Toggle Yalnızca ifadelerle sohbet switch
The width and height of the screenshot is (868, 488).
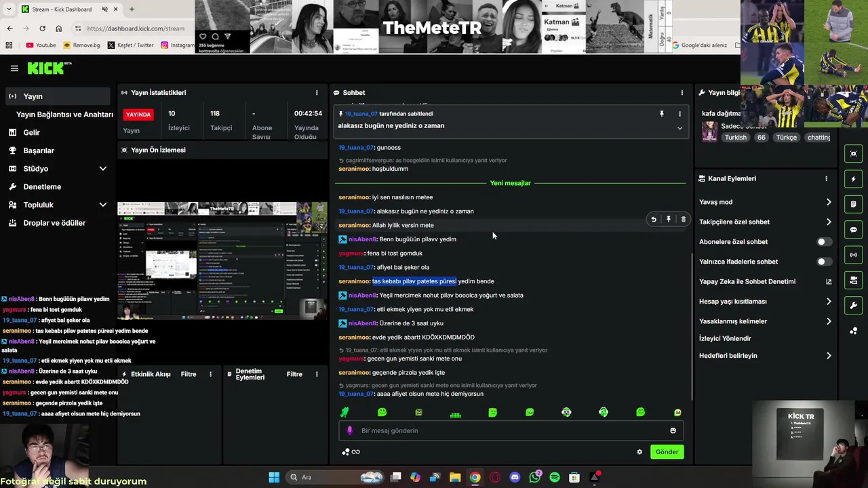(x=824, y=262)
